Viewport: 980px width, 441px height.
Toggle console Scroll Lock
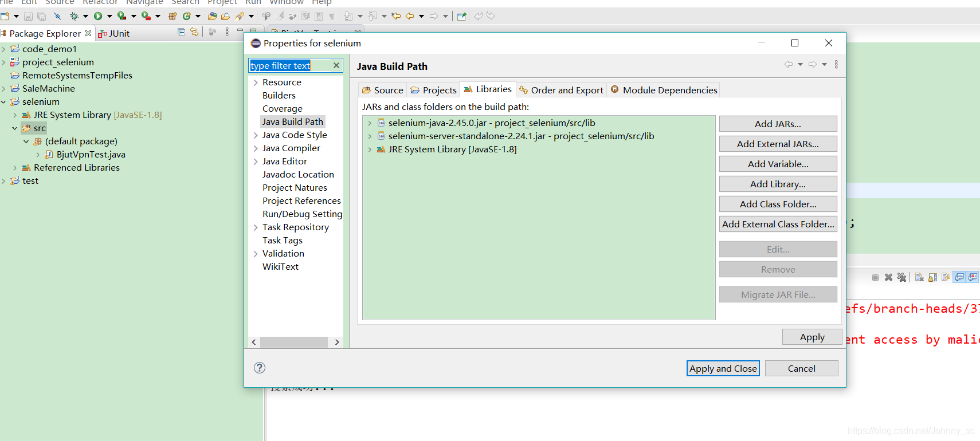click(932, 277)
